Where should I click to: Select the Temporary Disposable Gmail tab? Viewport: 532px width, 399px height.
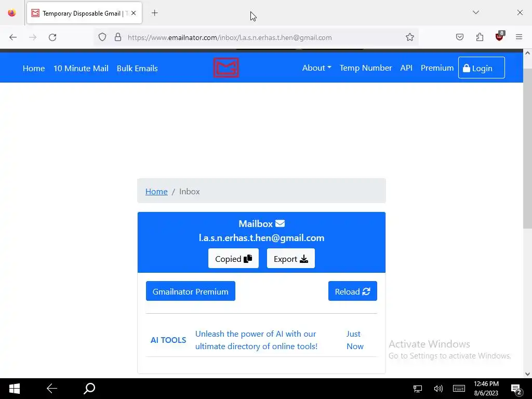click(x=85, y=13)
